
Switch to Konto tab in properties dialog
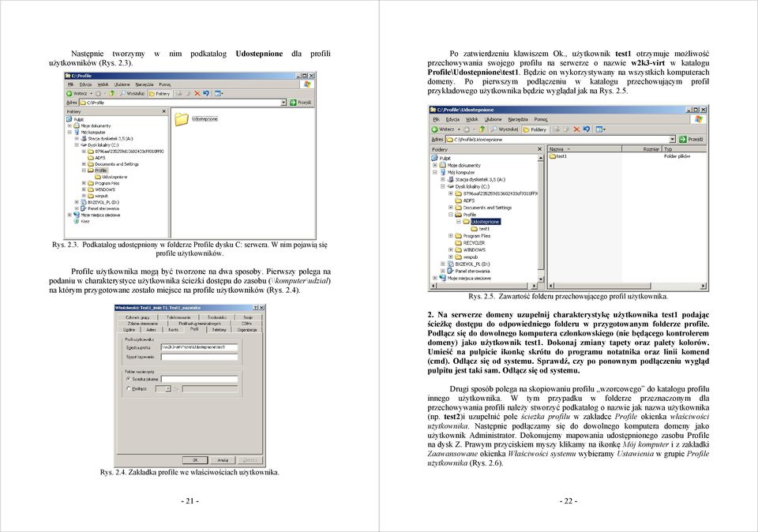click(x=173, y=330)
